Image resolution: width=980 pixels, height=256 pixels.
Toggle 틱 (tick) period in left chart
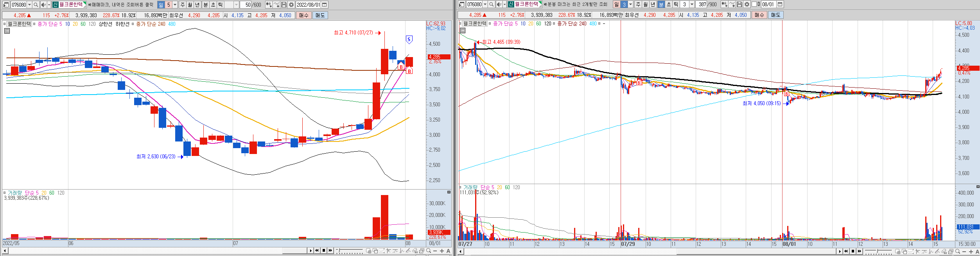click(220, 5)
